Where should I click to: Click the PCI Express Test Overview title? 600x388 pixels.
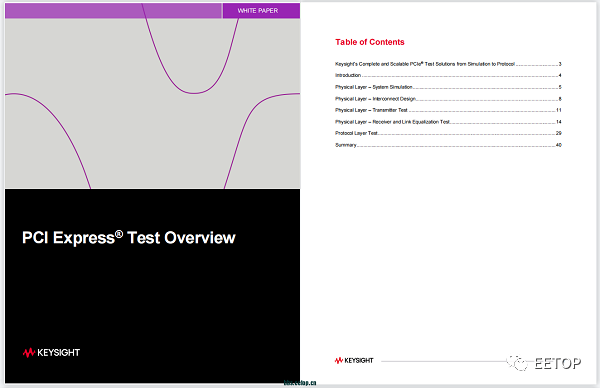[129, 238]
